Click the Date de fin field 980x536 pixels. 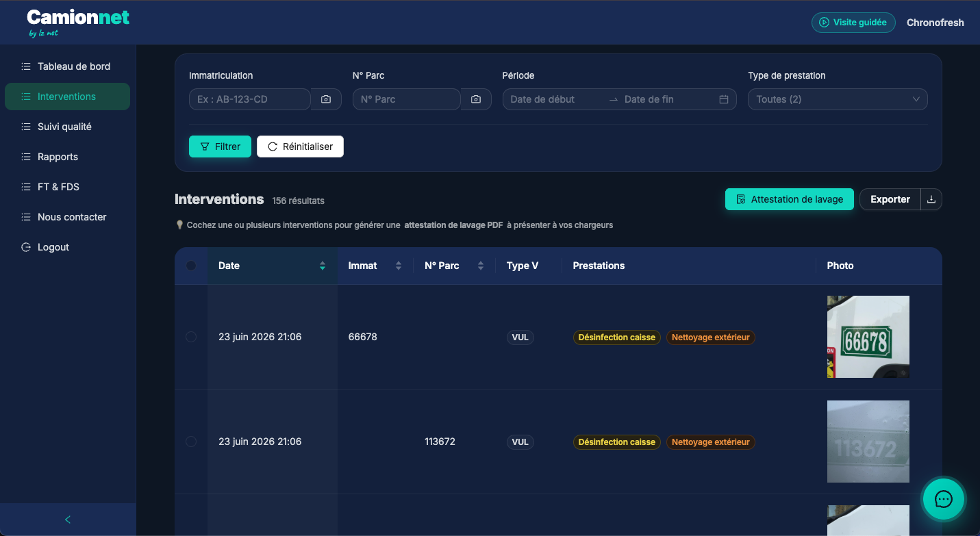coord(668,99)
